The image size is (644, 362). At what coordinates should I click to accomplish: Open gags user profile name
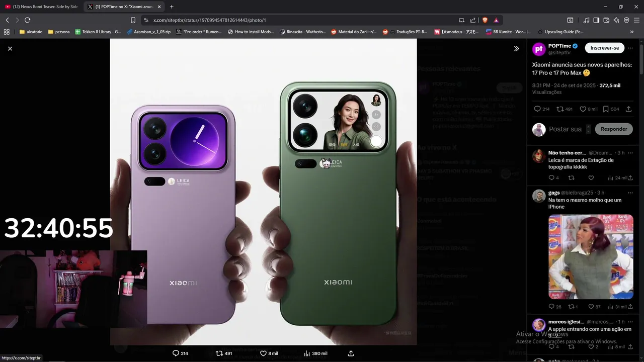tap(554, 193)
